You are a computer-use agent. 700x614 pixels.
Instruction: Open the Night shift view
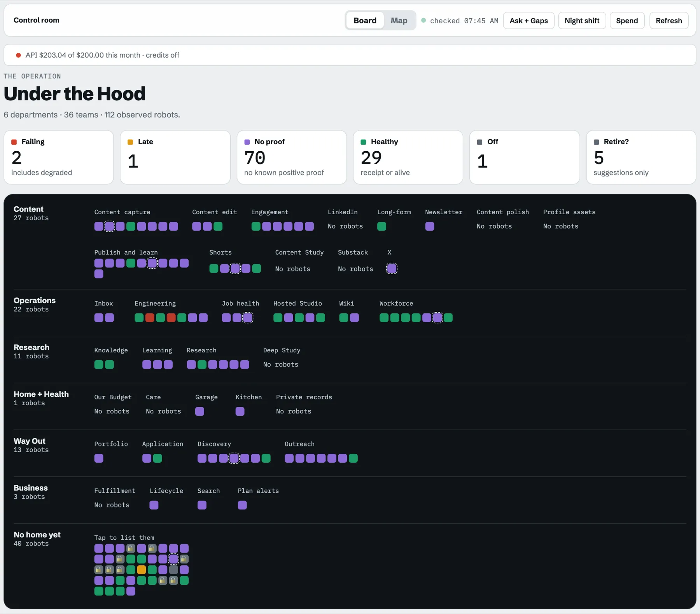tap(582, 21)
